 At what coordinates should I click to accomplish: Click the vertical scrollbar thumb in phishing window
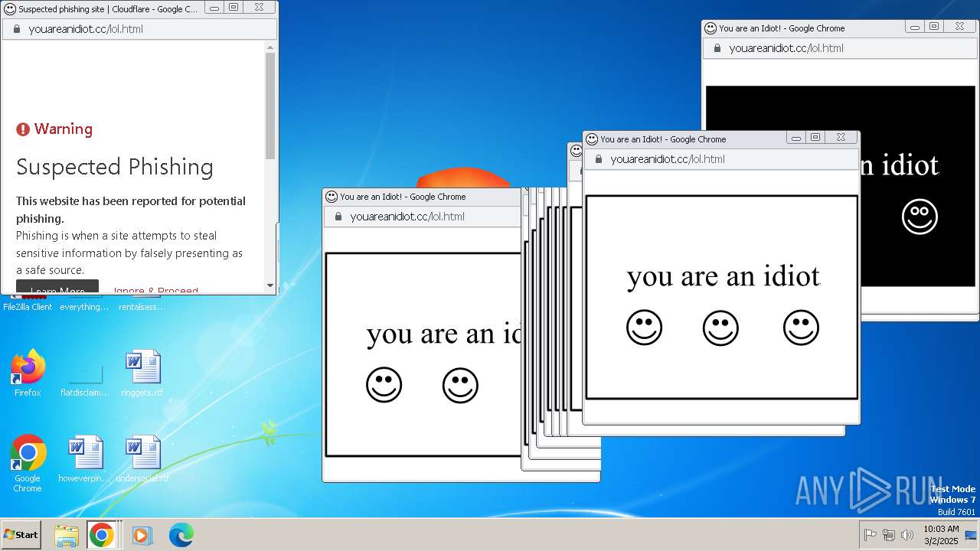coord(270,106)
